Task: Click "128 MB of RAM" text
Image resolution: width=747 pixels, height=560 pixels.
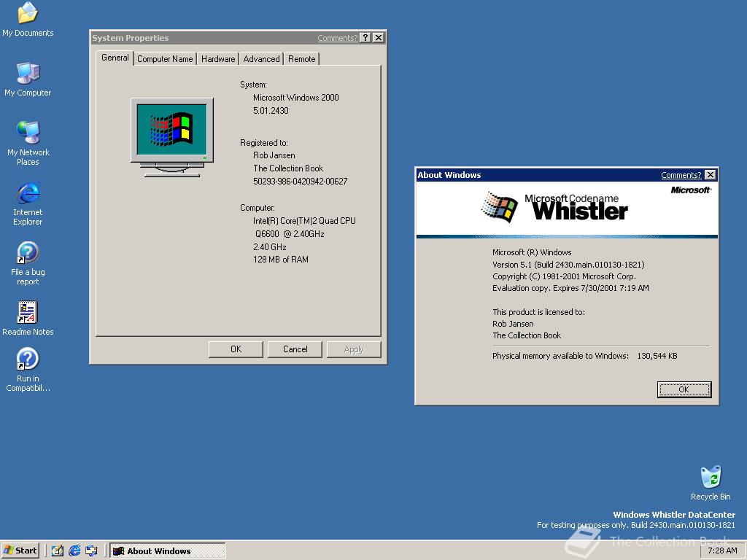Action: (281, 260)
